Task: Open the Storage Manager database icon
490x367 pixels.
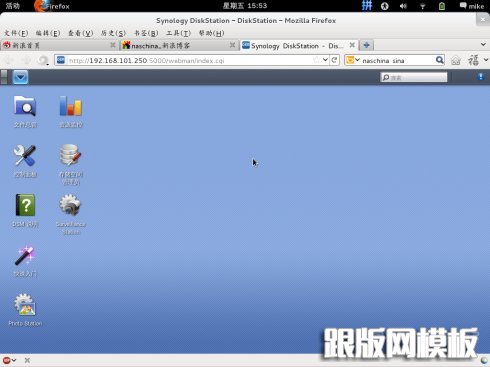Action: [70, 155]
